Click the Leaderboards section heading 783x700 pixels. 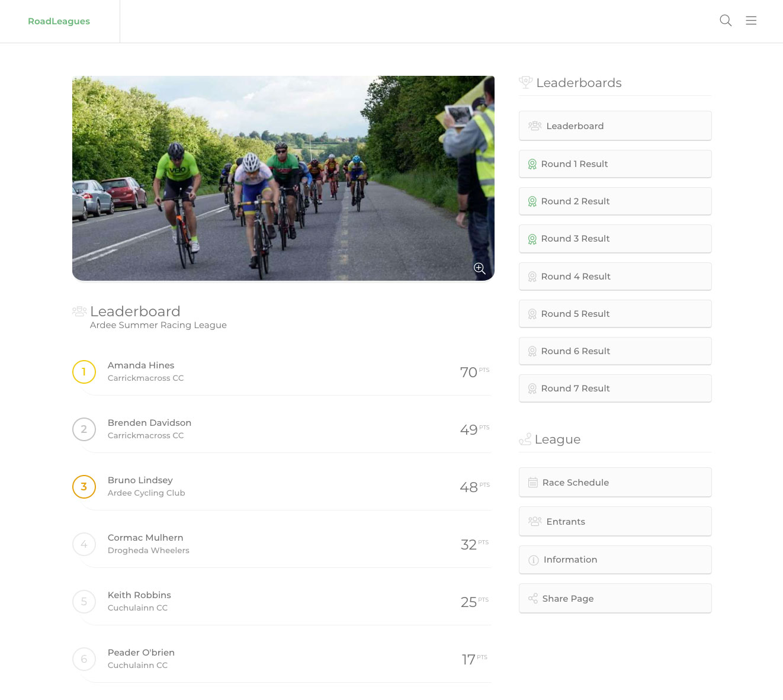[x=579, y=83]
